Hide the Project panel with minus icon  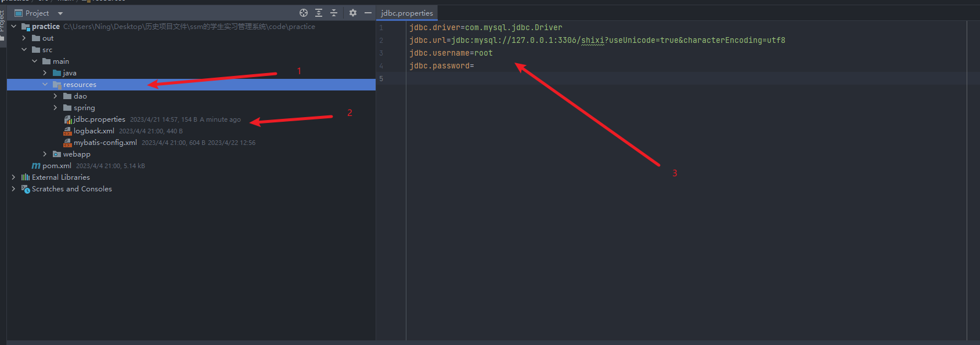[368, 13]
